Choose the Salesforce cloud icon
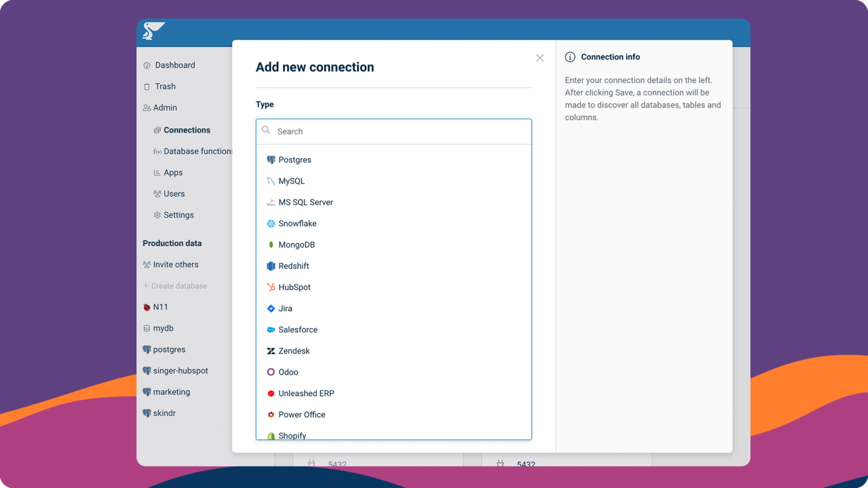This screenshot has width=868, height=488. pos(271,330)
